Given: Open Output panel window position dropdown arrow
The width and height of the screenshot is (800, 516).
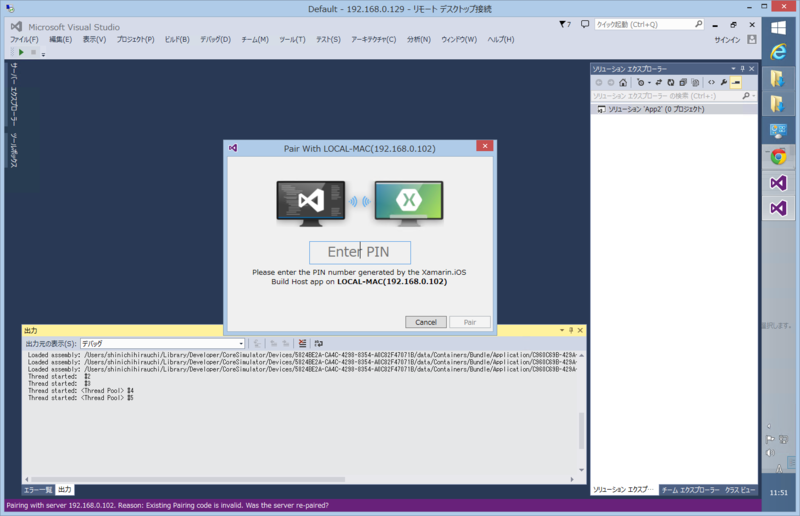Looking at the screenshot, I should pyautogui.click(x=562, y=330).
